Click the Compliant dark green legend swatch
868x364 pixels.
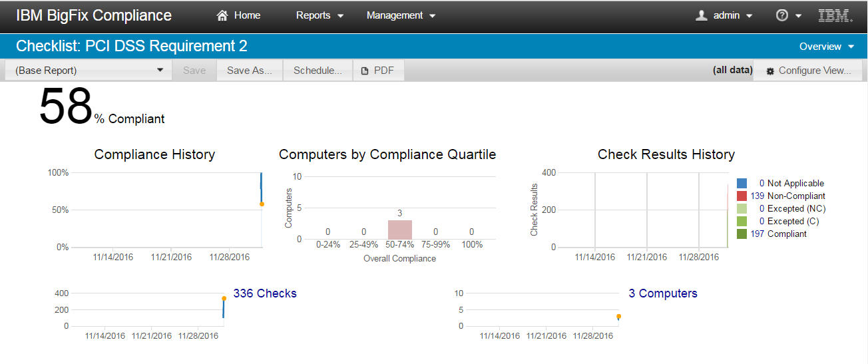(x=742, y=234)
